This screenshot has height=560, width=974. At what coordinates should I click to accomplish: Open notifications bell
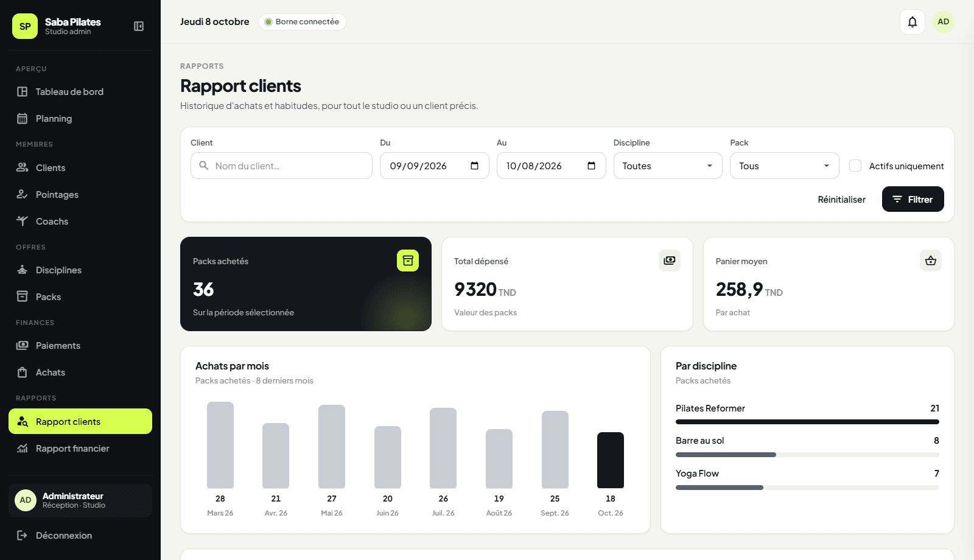coord(913,22)
